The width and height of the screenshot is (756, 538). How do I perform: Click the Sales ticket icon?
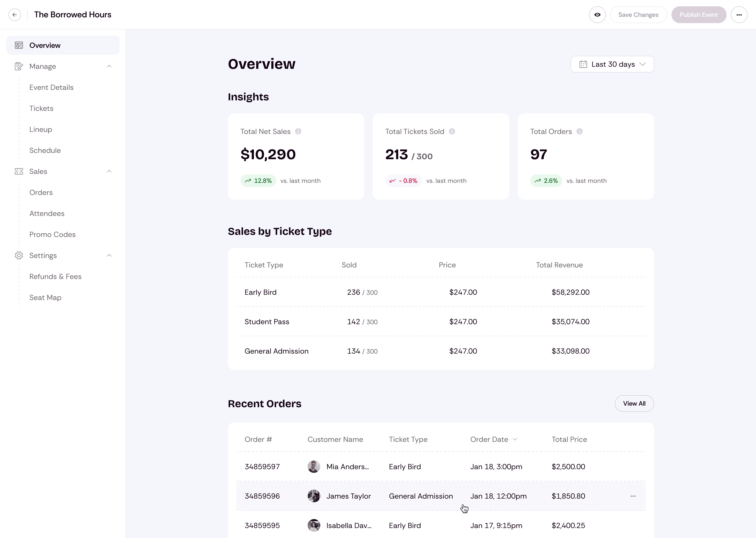[19, 171]
